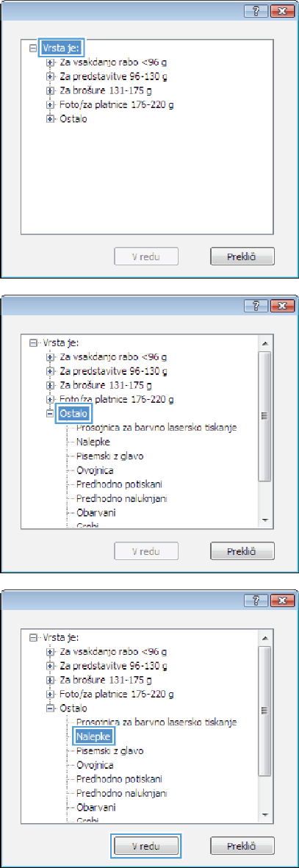
Task: Select 'Pisemski z glavo' in bottom dialog
Action: click(x=109, y=751)
